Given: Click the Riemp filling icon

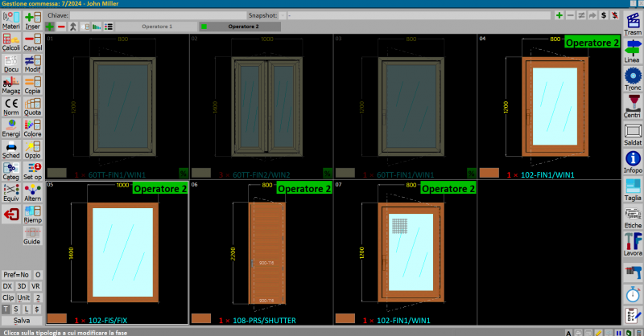Looking at the screenshot, I should coord(32,214).
